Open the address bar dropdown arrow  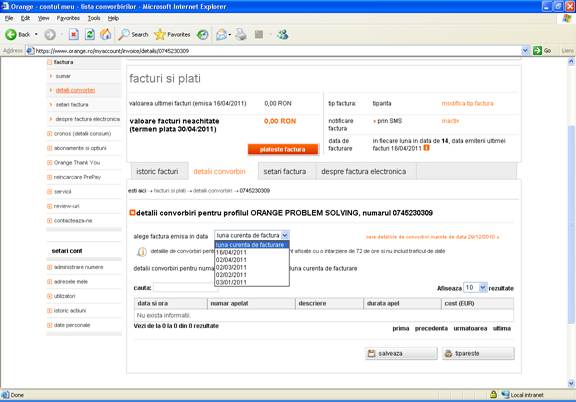[525, 51]
